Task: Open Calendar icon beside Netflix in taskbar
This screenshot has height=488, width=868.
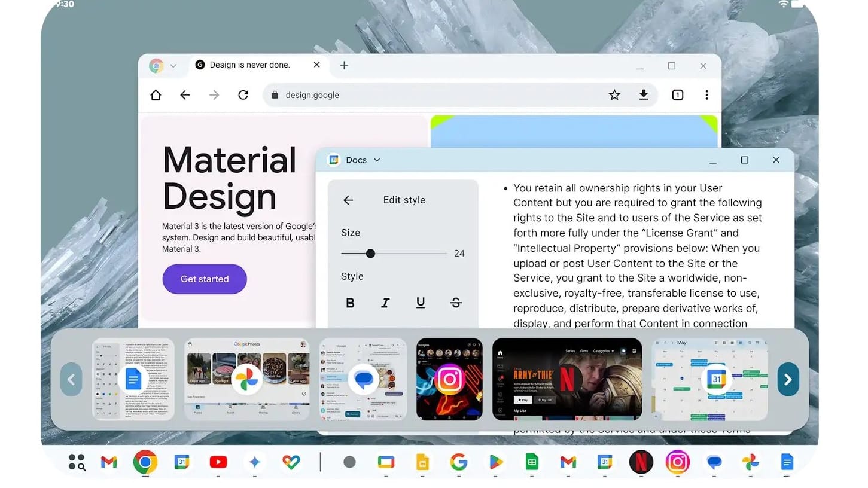Action: [x=604, y=462]
